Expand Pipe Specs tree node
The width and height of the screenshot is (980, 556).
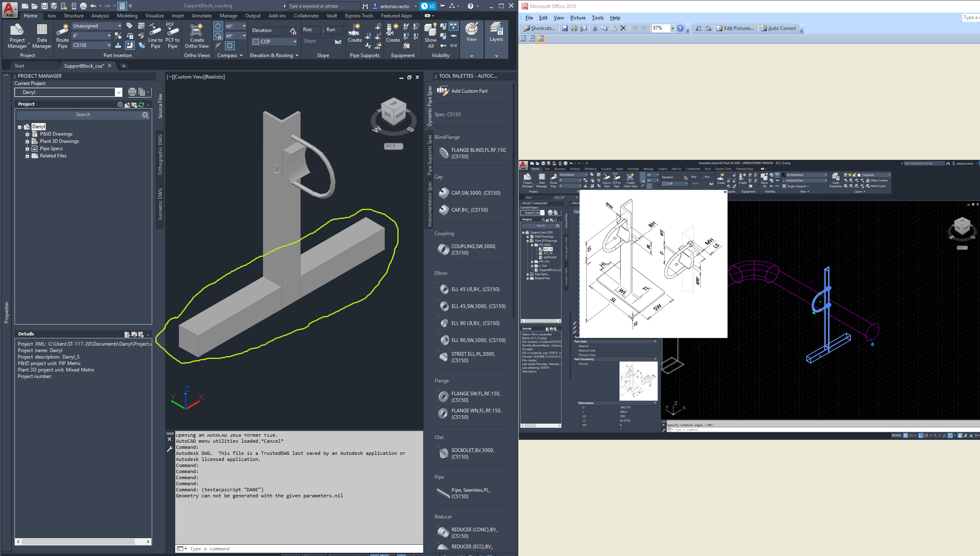point(27,149)
